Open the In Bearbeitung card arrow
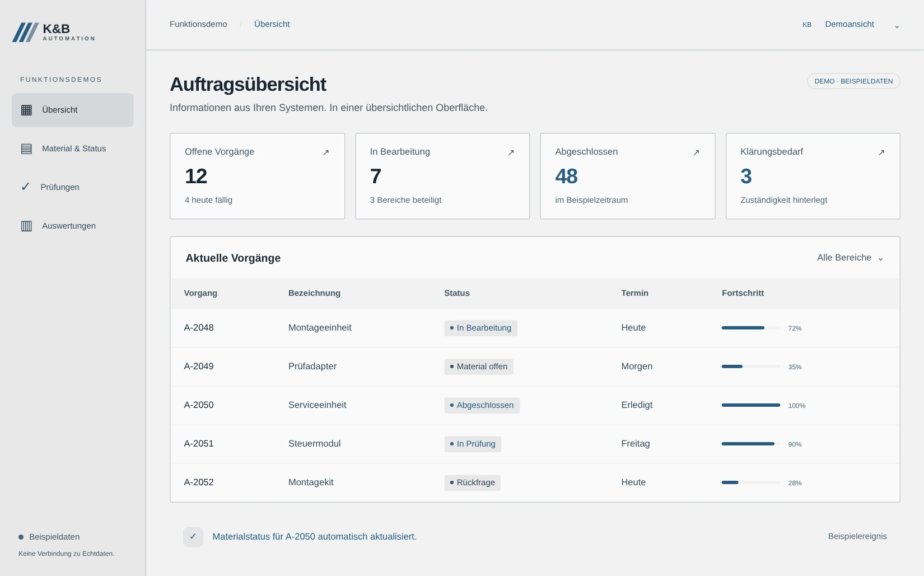This screenshot has width=924, height=576. (511, 152)
